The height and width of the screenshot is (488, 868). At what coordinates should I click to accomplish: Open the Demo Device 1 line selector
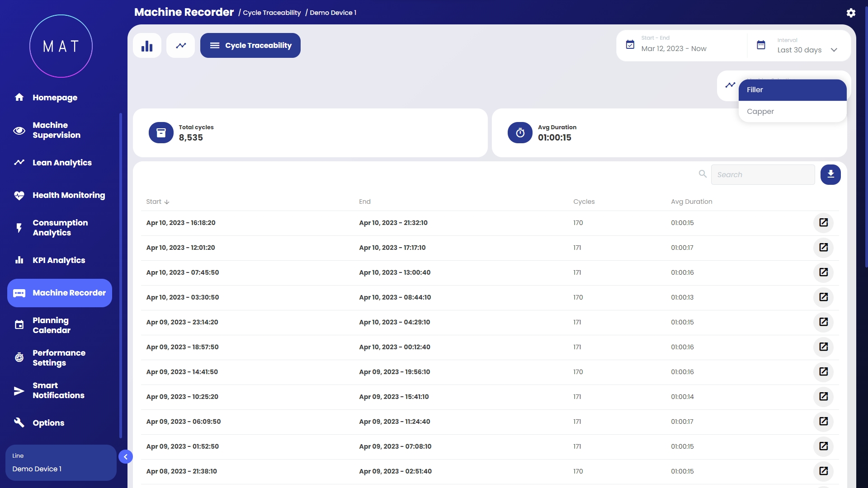pyautogui.click(x=61, y=463)
